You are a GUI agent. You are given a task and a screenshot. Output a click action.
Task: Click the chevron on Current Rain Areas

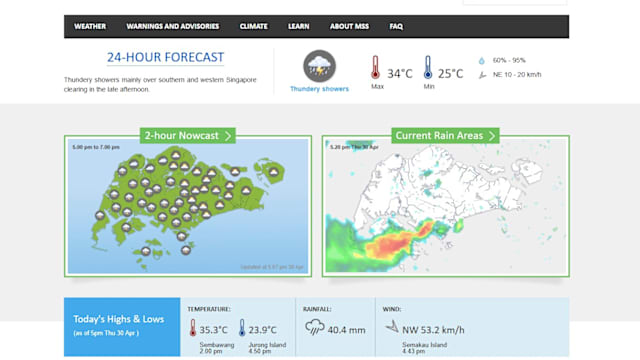491,136
